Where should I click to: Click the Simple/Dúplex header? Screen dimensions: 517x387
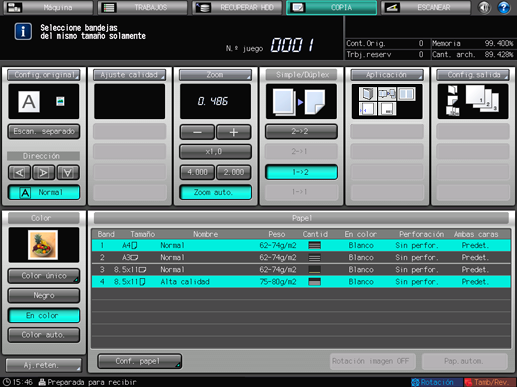(301, 75)
